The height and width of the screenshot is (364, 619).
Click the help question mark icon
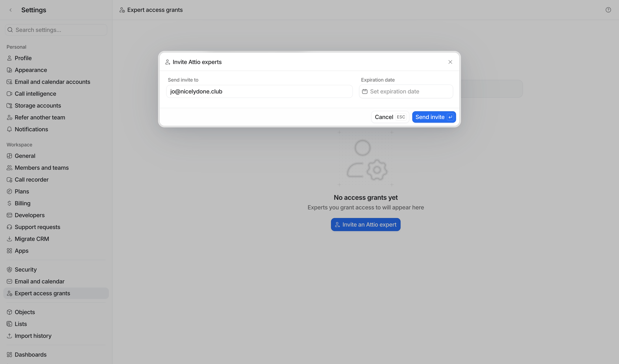(608, 10)
